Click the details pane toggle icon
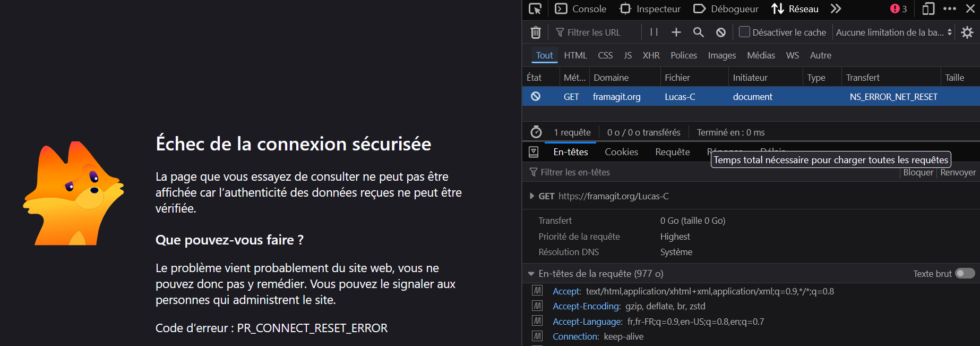The height and width of the screenshot is (346, 980). pos(534,152)
